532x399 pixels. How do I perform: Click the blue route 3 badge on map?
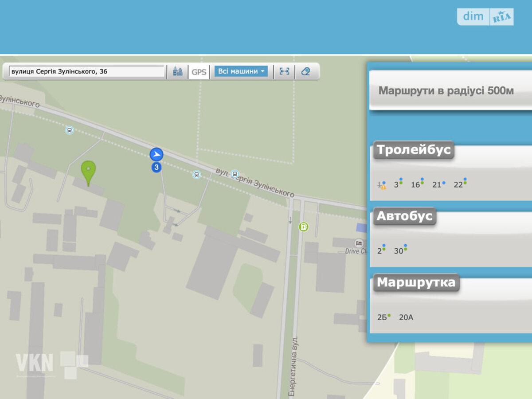pyautogui.click(x=156, y=168)
